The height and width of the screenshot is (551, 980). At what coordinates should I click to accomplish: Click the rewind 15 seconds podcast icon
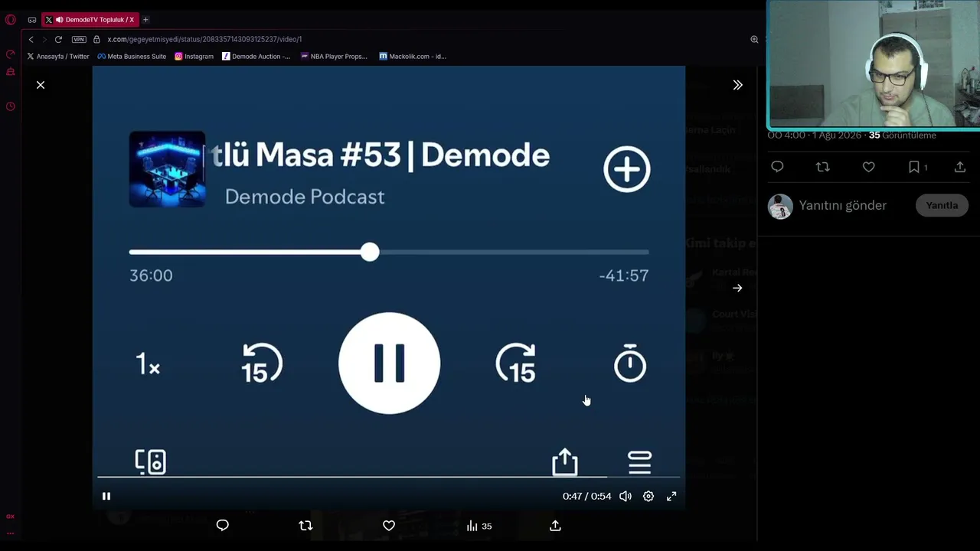tap(262, 363)
